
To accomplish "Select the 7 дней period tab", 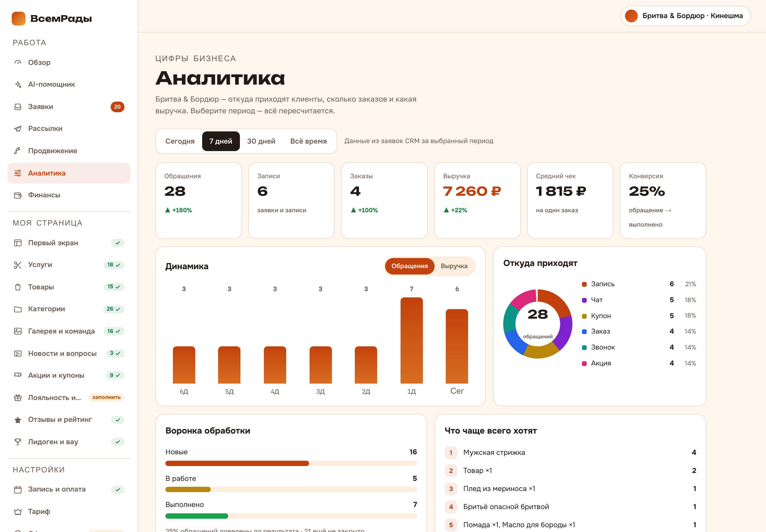I will [221, 141].
